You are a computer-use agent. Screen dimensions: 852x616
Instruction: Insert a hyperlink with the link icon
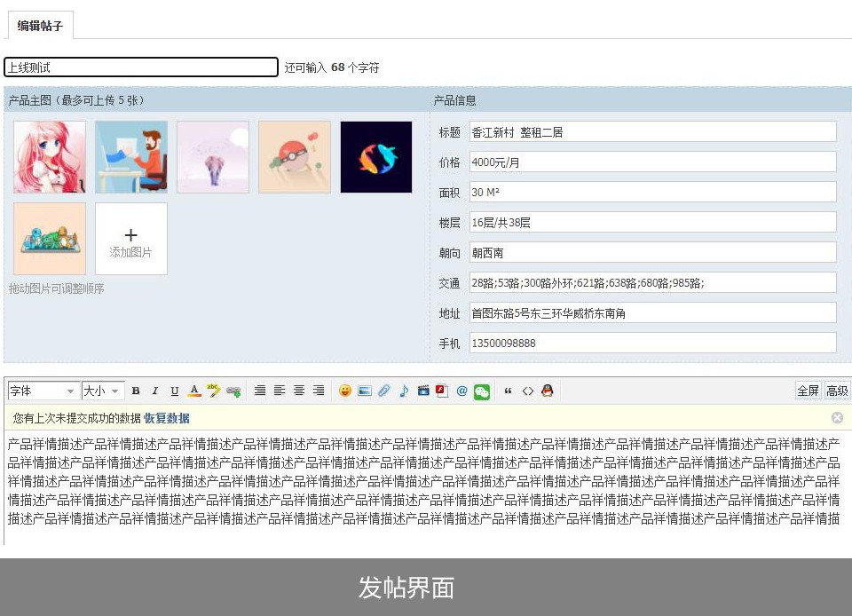[x=233, y=391]
